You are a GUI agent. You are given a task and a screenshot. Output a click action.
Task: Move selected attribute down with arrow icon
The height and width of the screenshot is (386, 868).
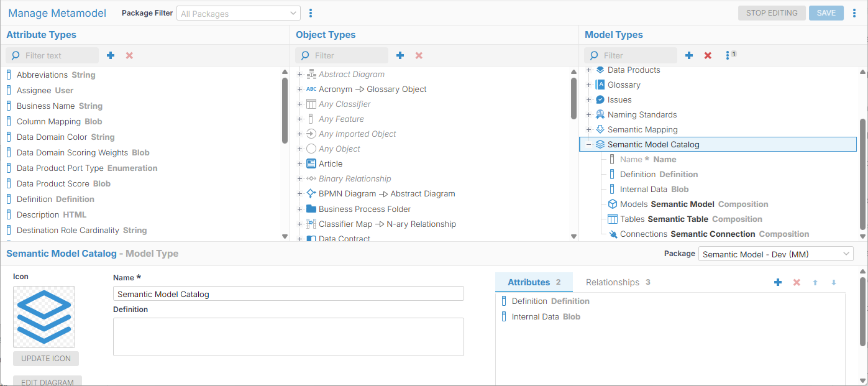click(x=834, y=282)
